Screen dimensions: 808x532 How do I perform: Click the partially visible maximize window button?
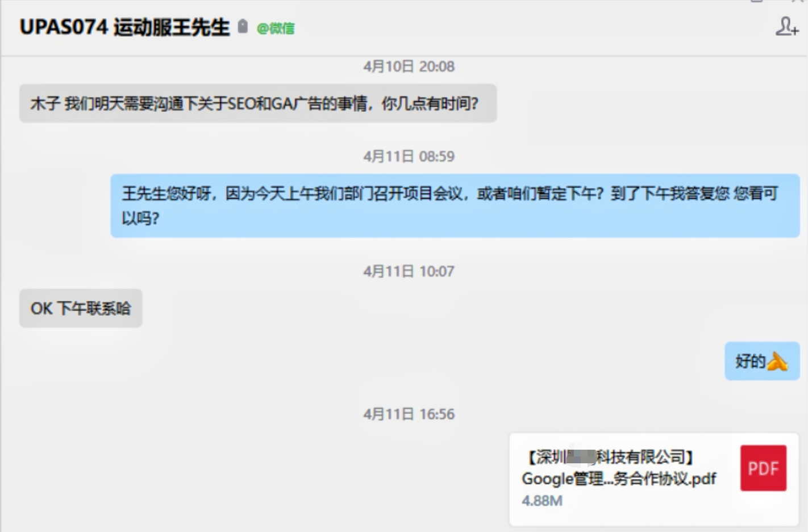(756, 1)
